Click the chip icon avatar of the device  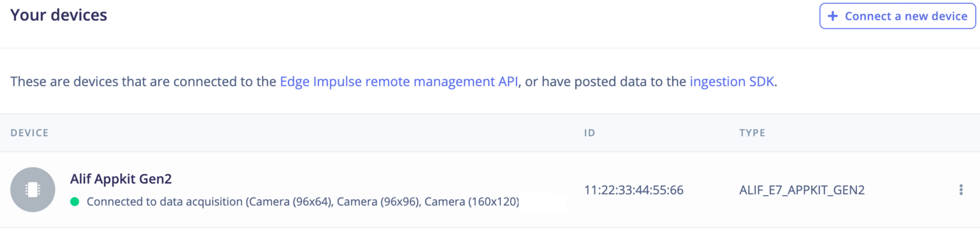(x=32, y=190)
